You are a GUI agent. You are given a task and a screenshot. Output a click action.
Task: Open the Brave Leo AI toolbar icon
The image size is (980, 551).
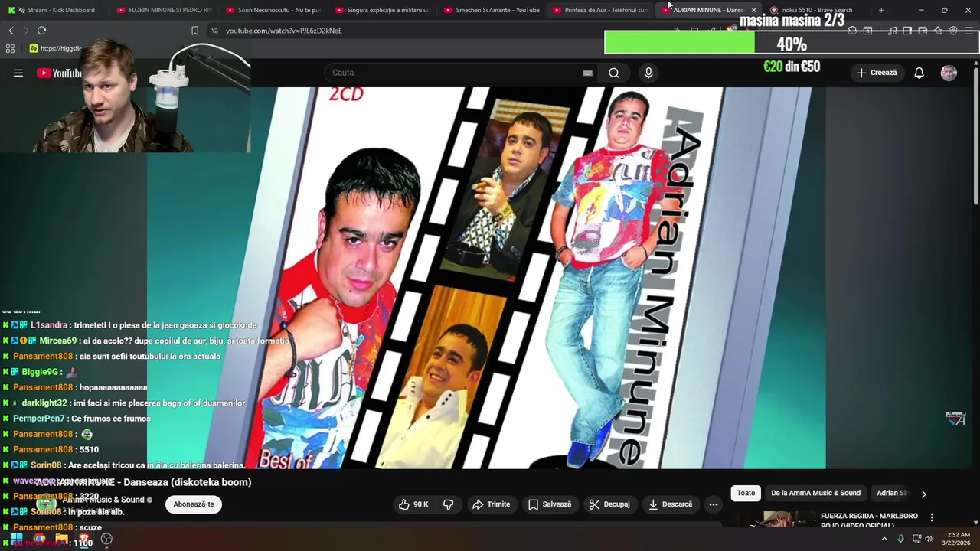point(938,31)
